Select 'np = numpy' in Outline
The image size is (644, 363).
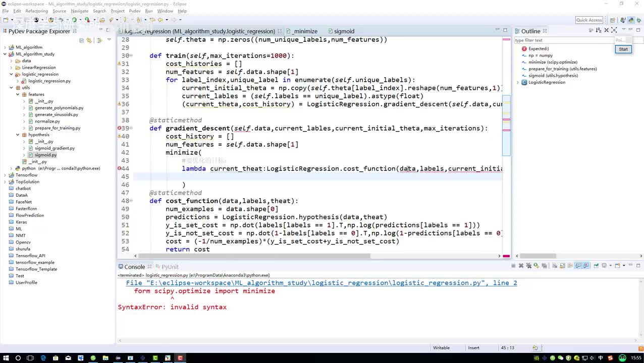tap(540, 55)
